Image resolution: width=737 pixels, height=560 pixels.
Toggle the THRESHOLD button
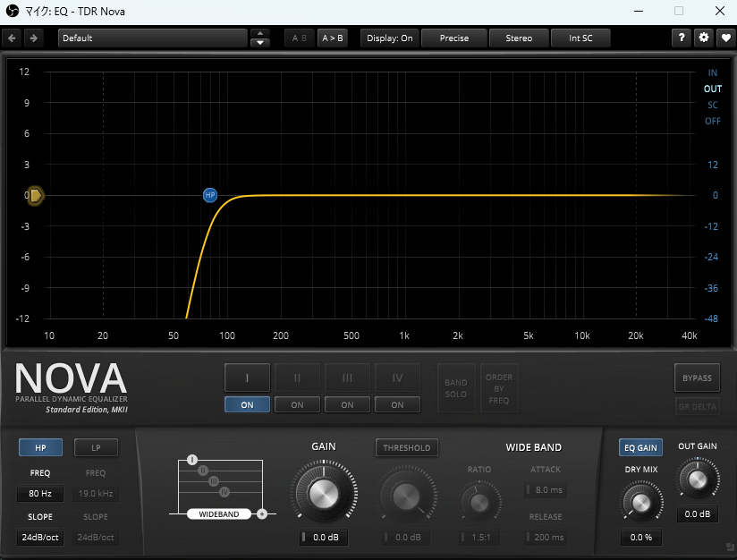pos(407,447)
